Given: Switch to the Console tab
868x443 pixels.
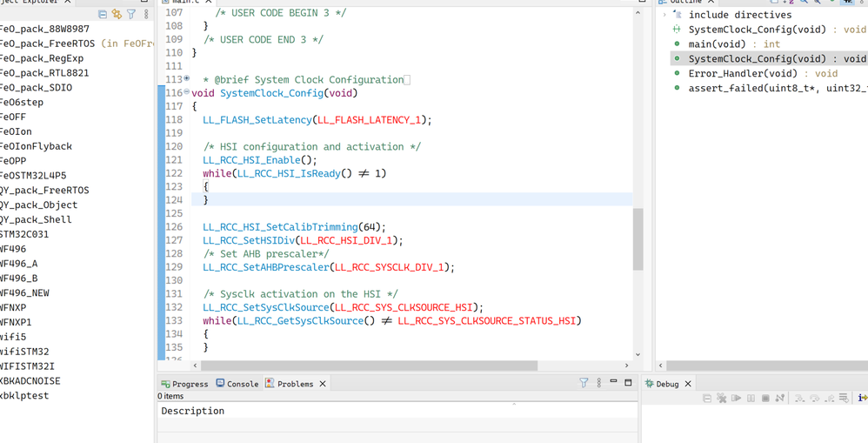Looking at the screenshot, I should point(237,384).
